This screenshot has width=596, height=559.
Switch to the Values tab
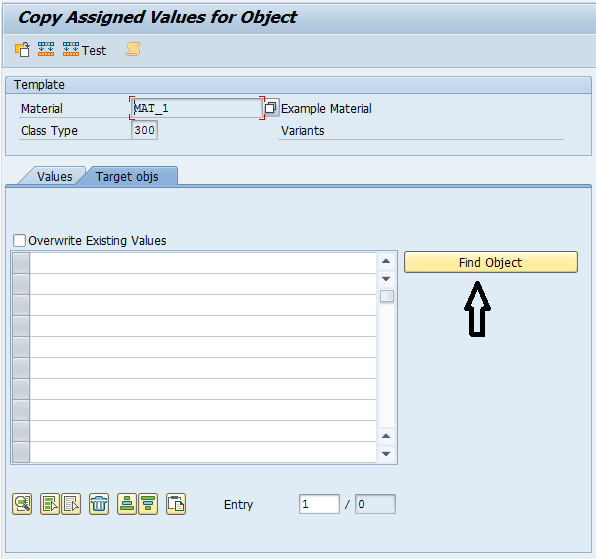[54, 176]
